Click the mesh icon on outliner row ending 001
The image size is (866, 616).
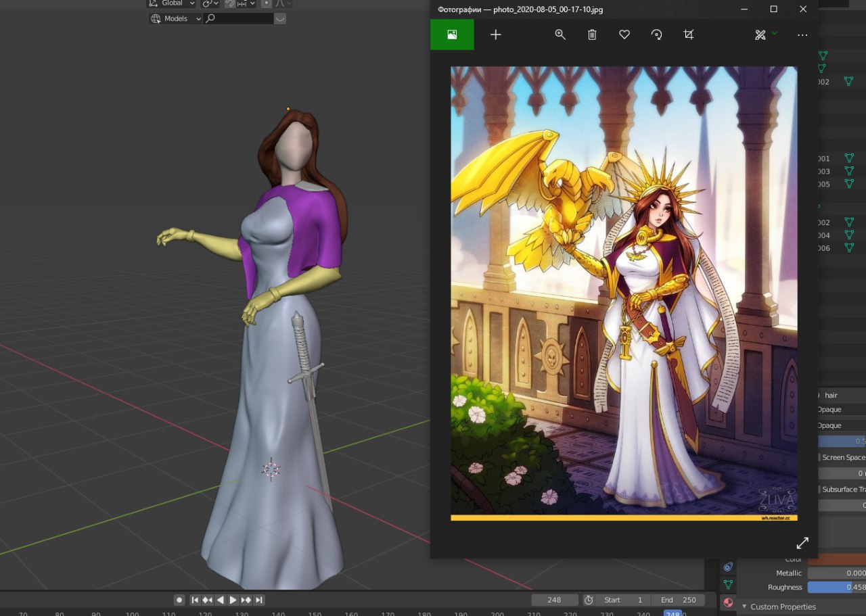click(x=848, y=158)
